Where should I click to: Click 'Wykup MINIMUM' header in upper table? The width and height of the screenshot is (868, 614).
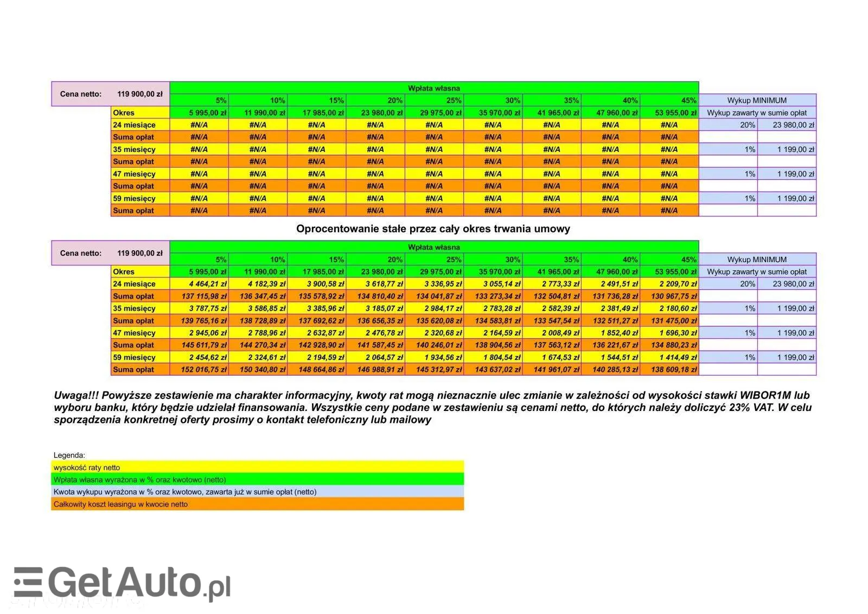click(757, 100)
